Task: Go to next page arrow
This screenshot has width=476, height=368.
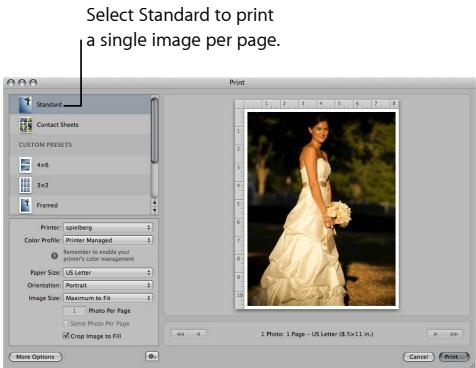Action: [436, 334]
